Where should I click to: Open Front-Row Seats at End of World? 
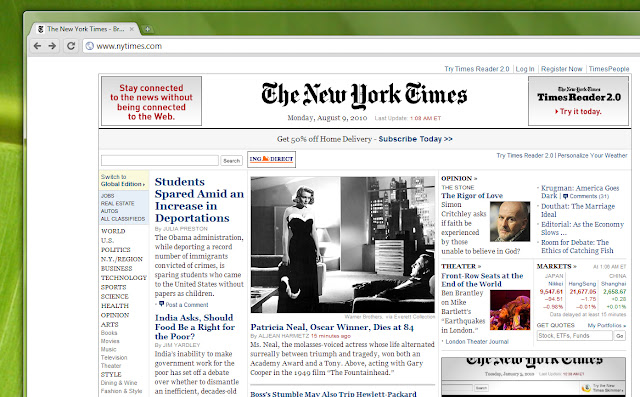click(482, 280)
